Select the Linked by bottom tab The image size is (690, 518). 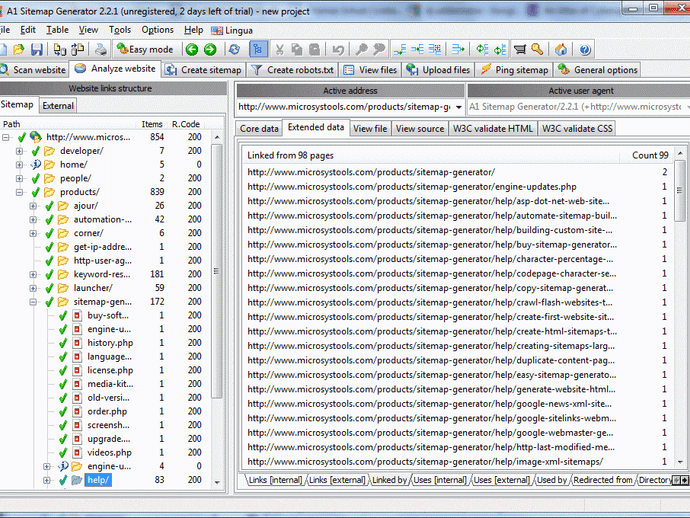(x=389, y=480)
